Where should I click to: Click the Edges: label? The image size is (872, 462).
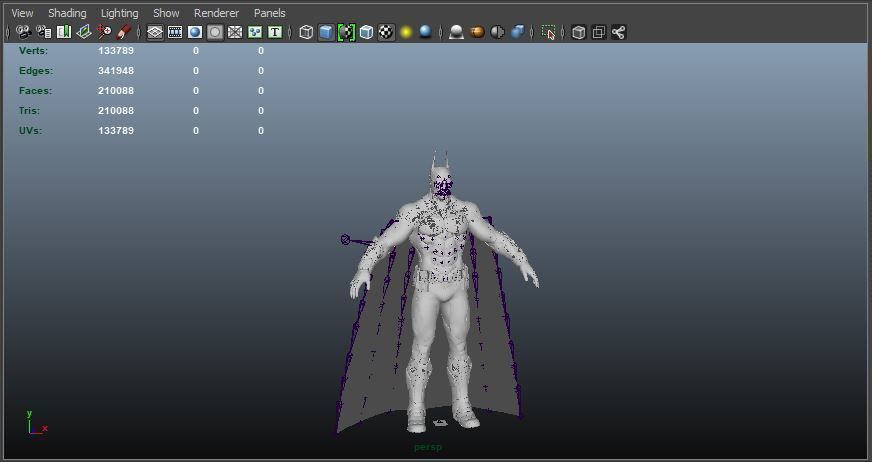pyautogui.click(x=36, y=71)
